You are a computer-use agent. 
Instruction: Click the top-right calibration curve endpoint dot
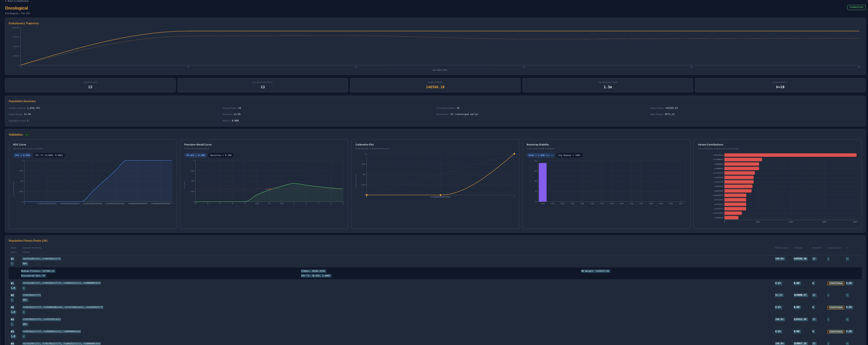click(x=514, y=154)
